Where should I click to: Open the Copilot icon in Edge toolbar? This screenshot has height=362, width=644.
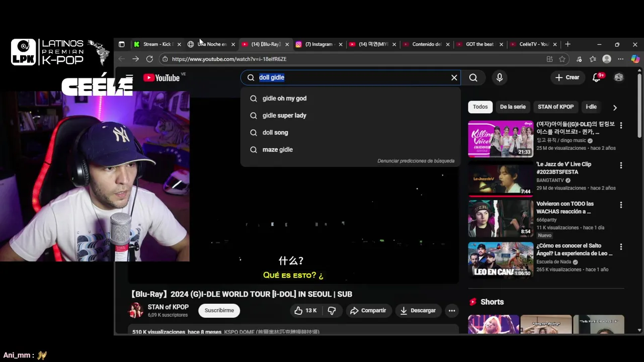pos(635,59)
